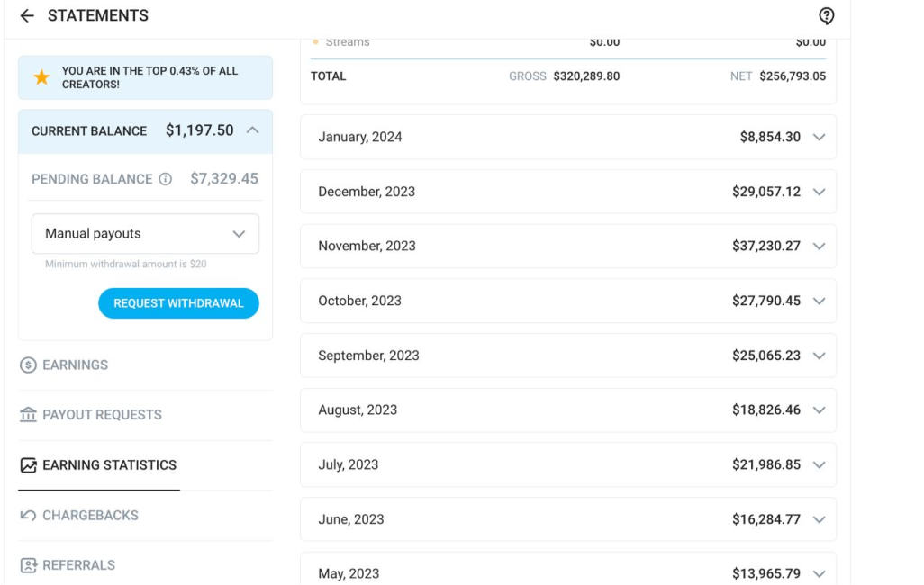The height and width of the screenshot is (585, 924).
Task: Click the Request Withdrawal button
Action: [x=178, y=303]
